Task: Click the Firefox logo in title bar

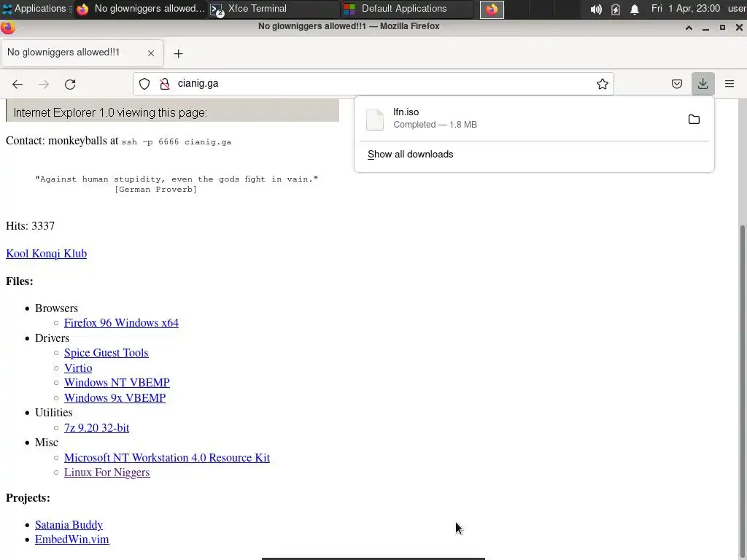Action: coord(7,28)
